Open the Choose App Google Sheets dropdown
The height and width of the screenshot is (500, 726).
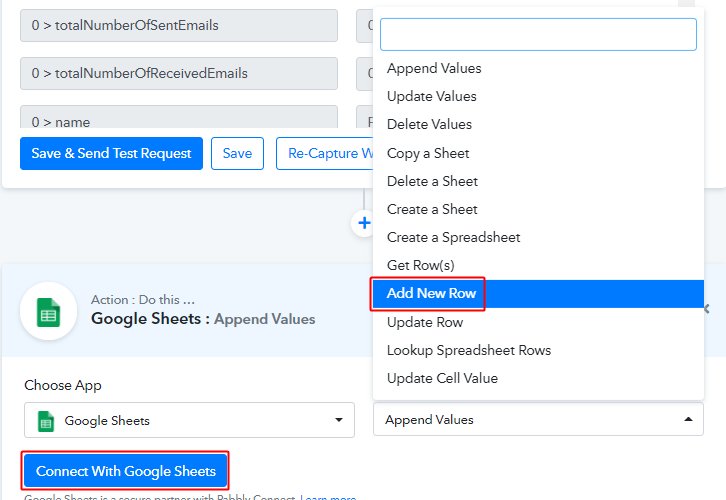[189, 420]
